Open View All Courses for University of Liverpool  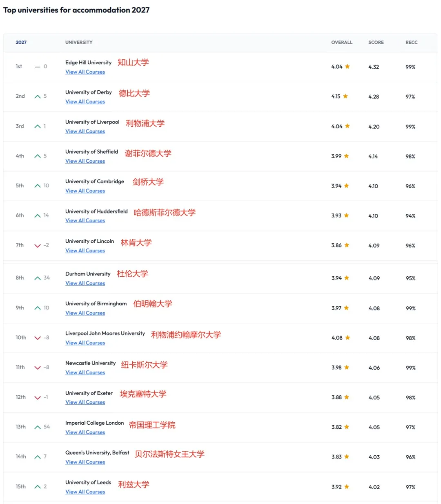[x=85, y=132]
